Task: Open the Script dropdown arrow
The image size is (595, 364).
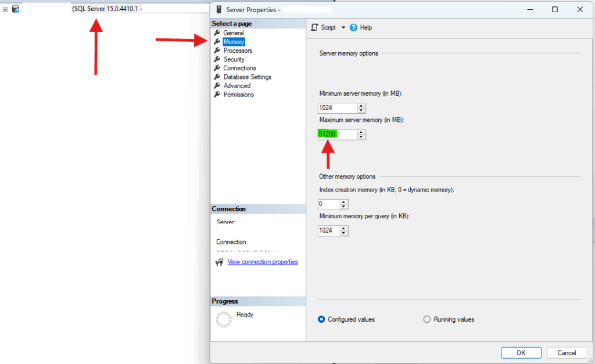Action: coord(343,27)
